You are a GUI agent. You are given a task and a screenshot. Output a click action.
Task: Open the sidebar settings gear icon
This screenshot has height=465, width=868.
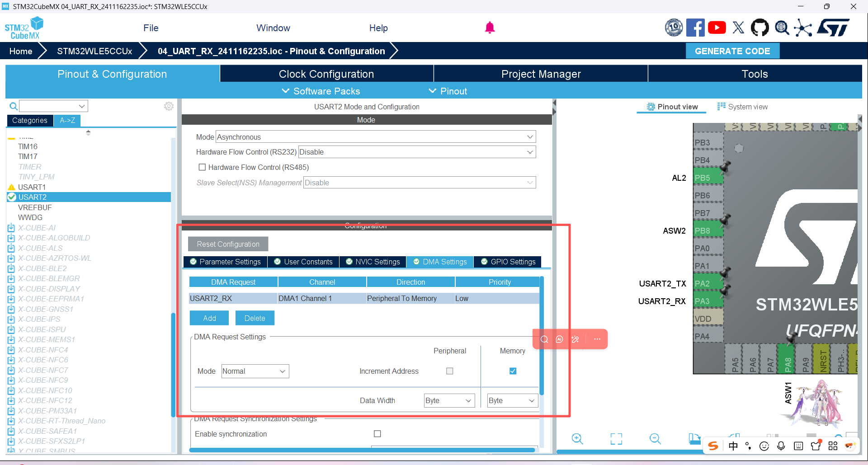pyautogui.click(x=169, y=106)
